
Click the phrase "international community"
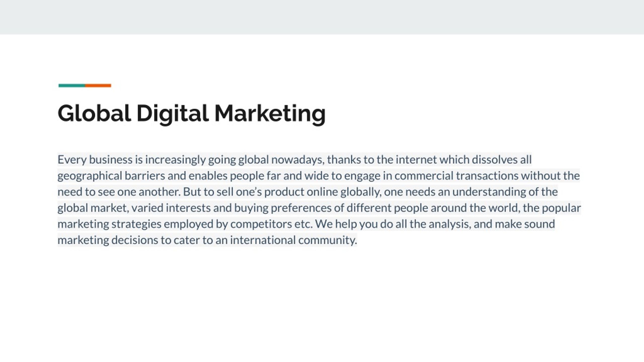294,240
